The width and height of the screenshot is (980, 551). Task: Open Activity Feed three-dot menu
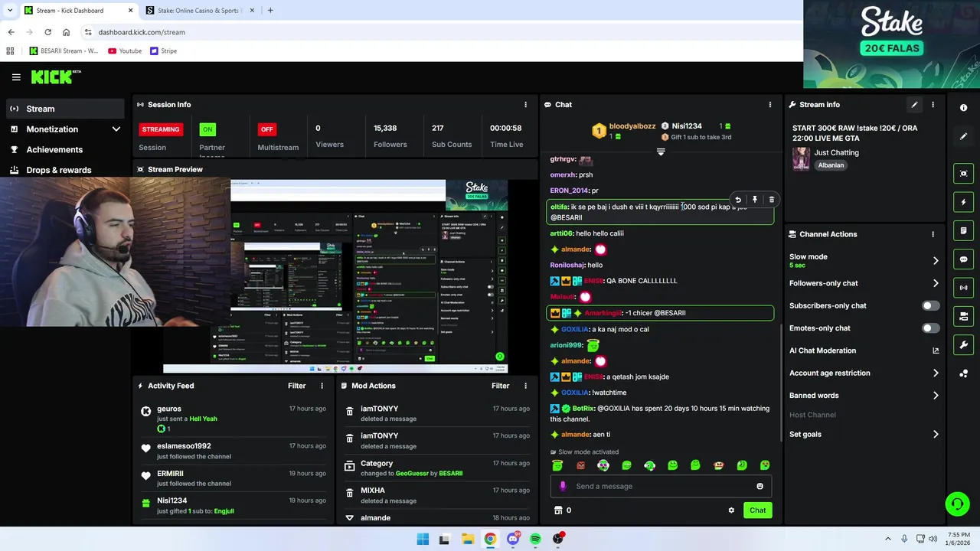pos(322,386)
